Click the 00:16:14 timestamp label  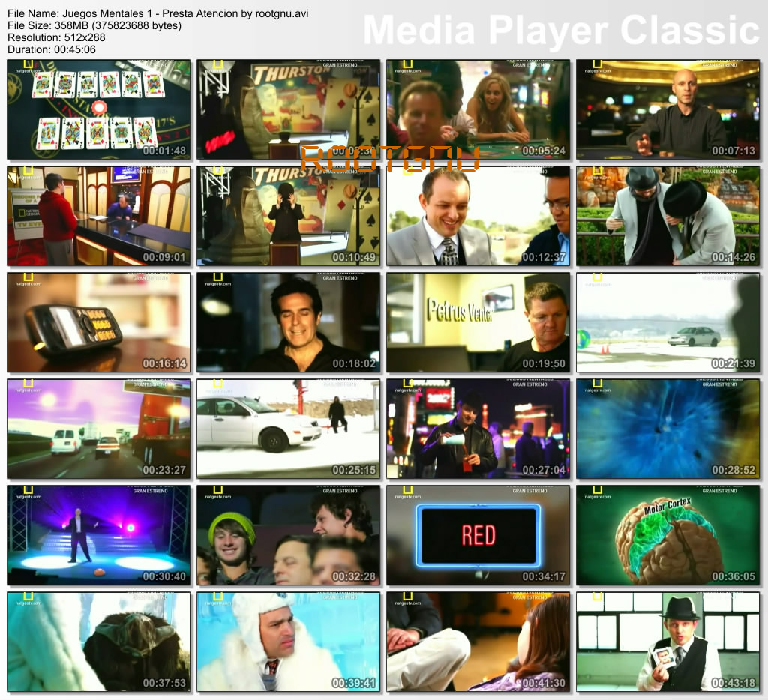[164, 363]
